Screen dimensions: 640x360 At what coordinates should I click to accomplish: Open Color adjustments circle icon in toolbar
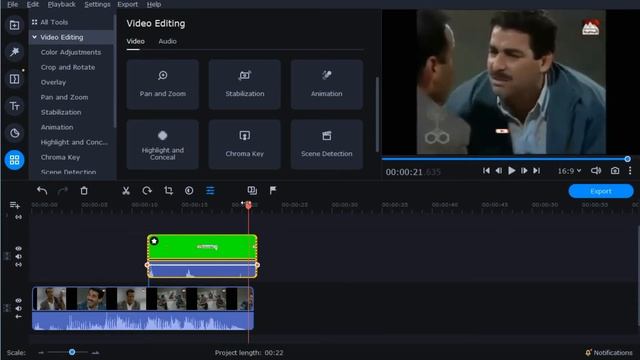click(x=189, y=191)
